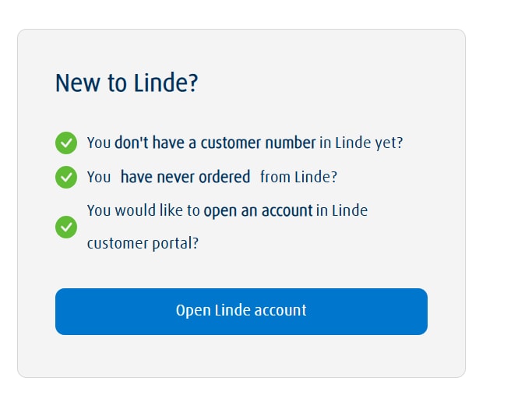
Task: Click the text "customer portal?"
Action: point(143,243)
